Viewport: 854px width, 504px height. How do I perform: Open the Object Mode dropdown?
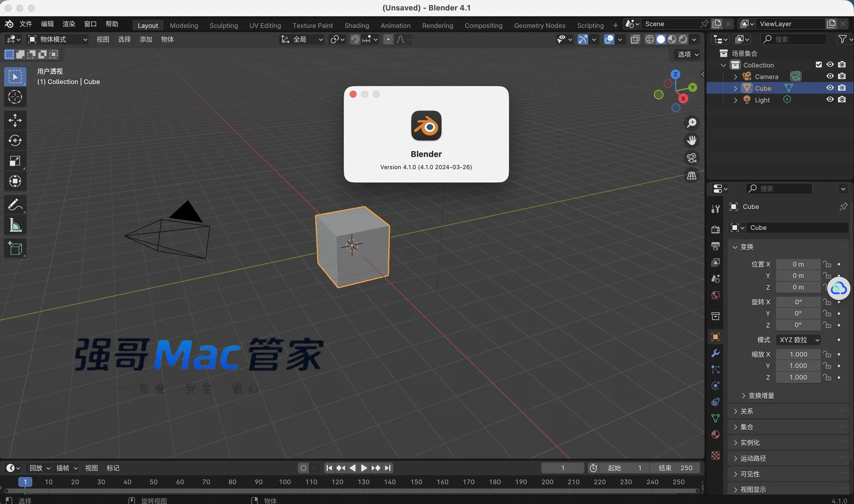pyautogui.click(x=58, y=40)
